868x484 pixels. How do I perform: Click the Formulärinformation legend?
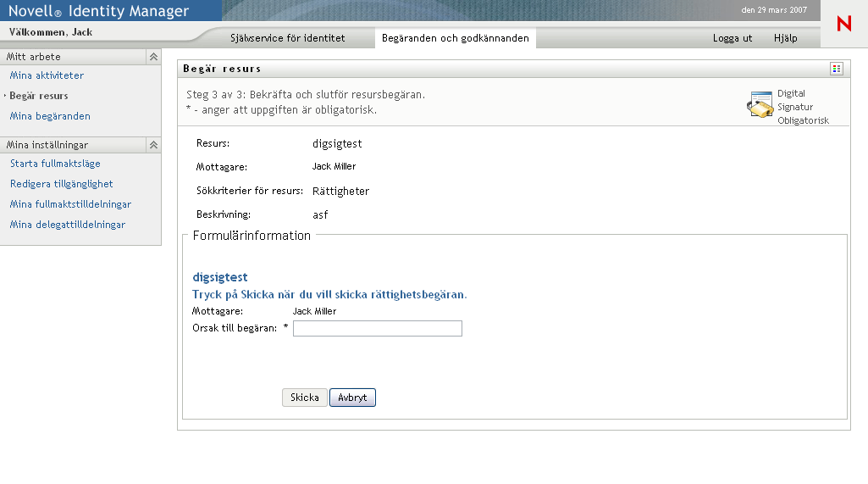click(x=252, y=236)
